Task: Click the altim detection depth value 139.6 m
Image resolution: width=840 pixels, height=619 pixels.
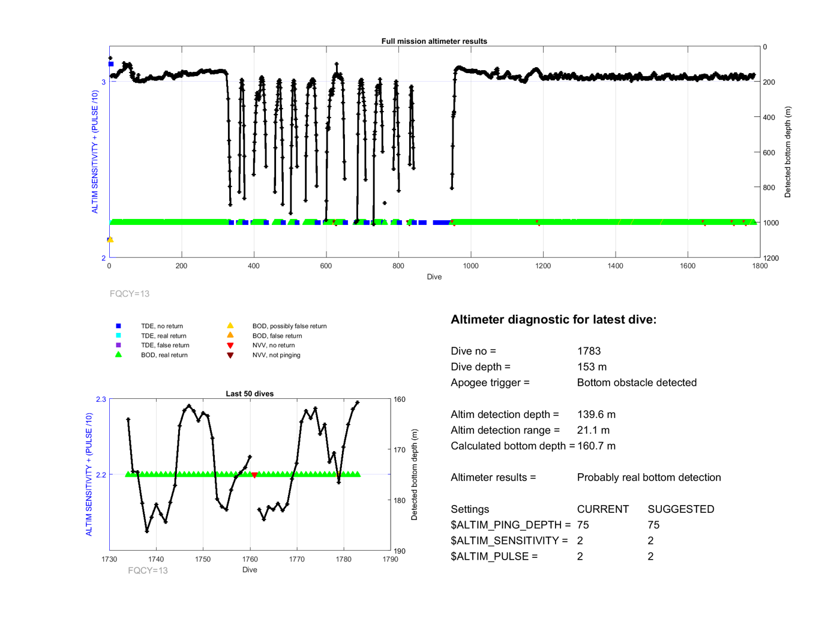Action: (596, 414)
